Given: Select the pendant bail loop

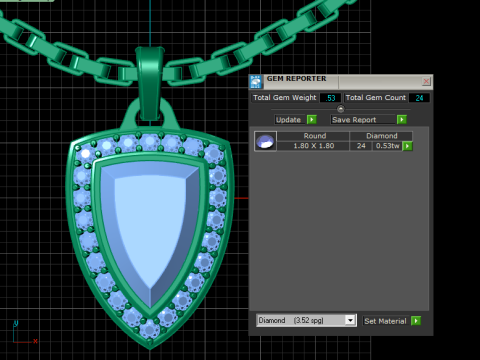Looking at the screenshot, I should tap(150, 83).
